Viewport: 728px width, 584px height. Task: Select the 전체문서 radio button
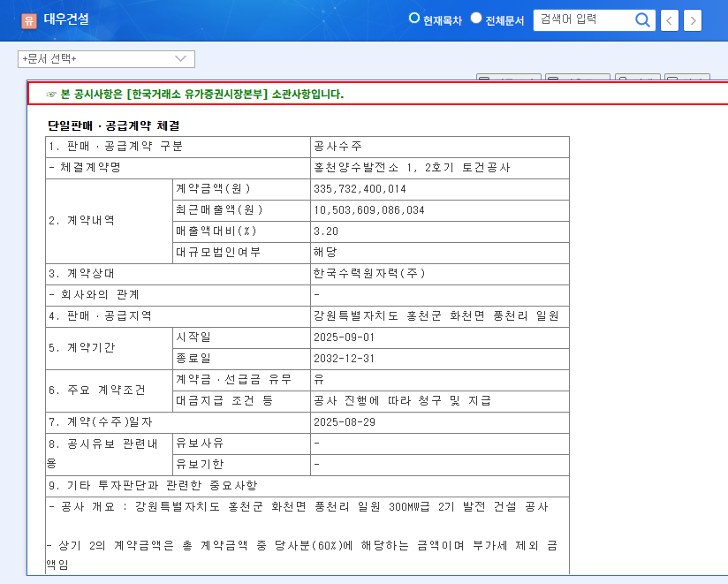[474, 17]
